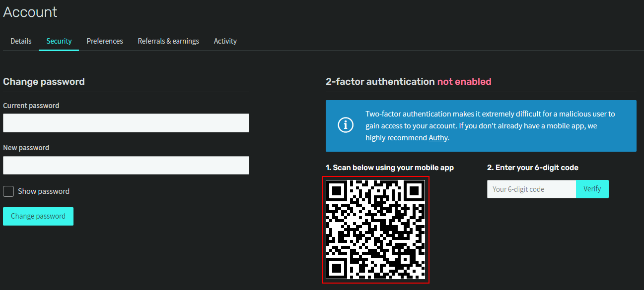The width and height of the screenshot is (644, 290).
Task: Switch to the Preferences tab
Action: click(x=105, y=41)
